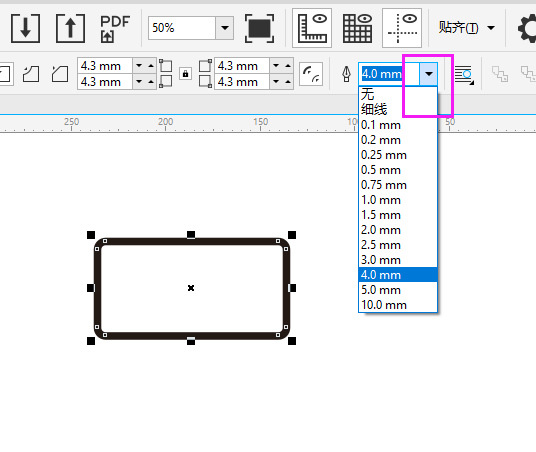This screenshot has width=536, height=452.
Task: Click the Publish to PDF icon
Action: pyautogui.click(x=115, y=28)
